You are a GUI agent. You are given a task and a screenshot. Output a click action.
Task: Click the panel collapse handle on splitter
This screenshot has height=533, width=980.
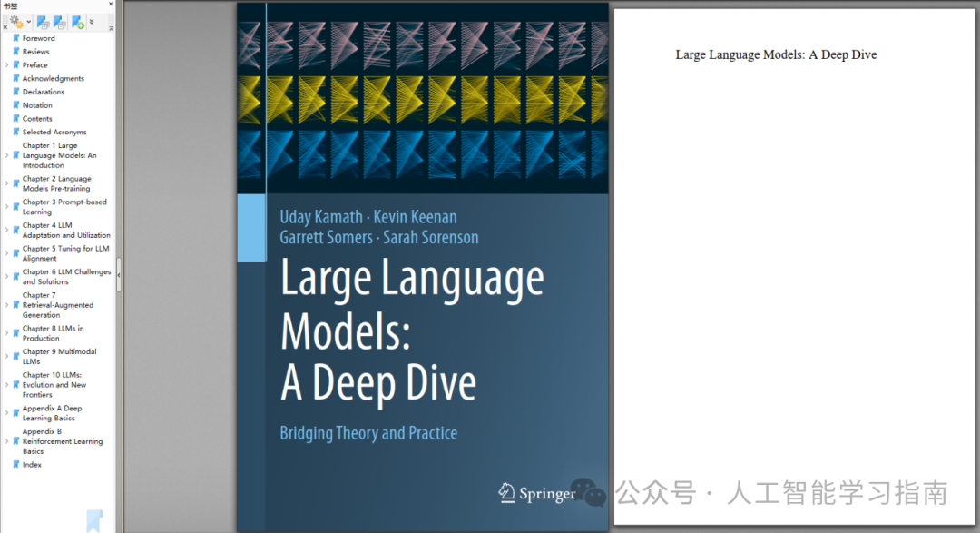pos(119,274)
